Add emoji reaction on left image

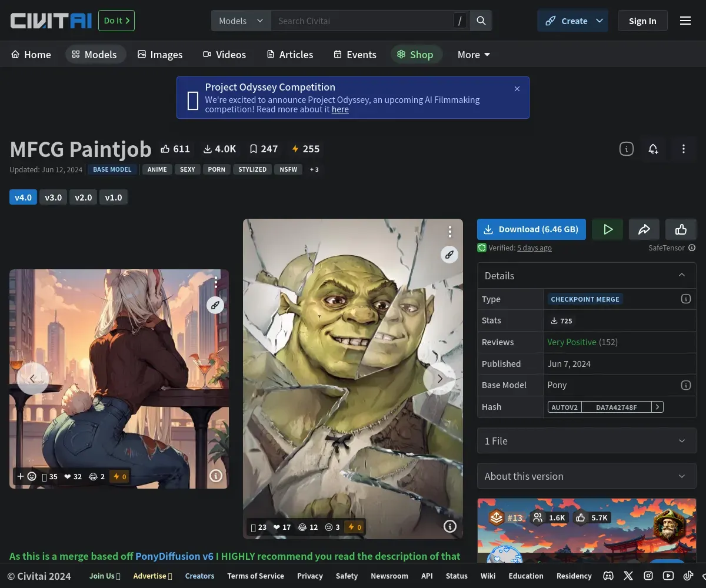tap(26, 476)
